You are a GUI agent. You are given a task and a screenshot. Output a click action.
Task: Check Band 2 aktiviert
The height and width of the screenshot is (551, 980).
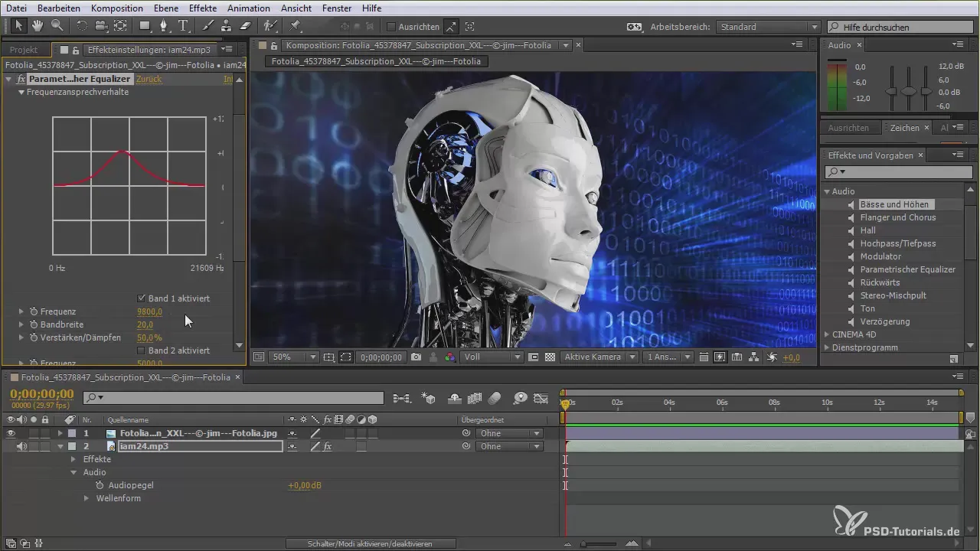coord(142,350)
